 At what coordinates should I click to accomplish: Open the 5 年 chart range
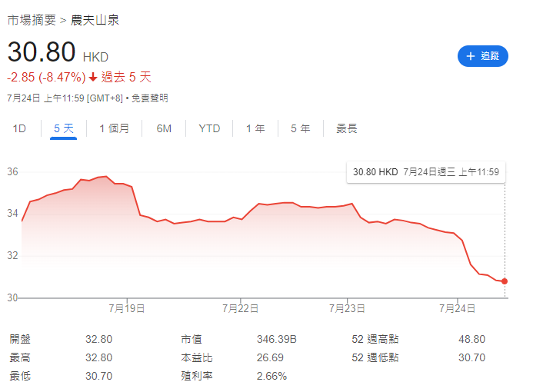click(x=300, y=128)
